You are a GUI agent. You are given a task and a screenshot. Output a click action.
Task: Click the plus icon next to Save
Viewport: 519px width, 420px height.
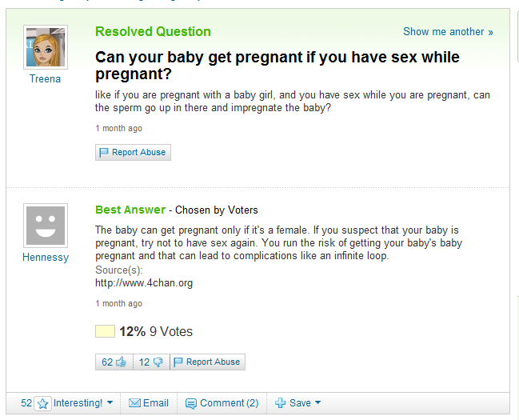tap(280, 403)
